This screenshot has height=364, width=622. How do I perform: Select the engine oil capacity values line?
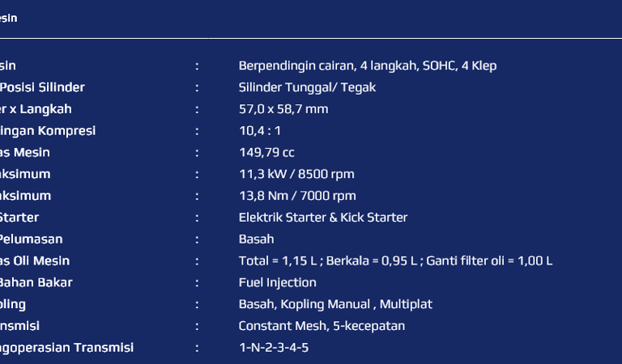click(395, 260)
